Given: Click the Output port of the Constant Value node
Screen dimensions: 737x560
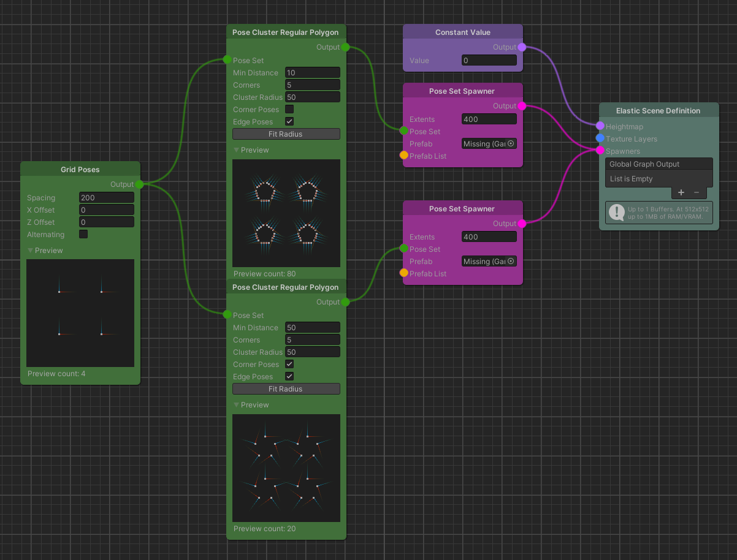Looking at the screenshot, I should click(521, 47).
